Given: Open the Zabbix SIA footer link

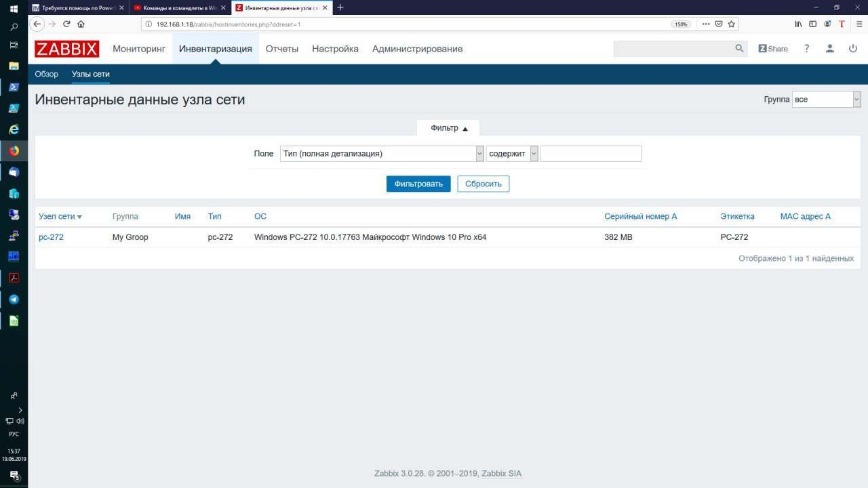Looking at the screenshot, I should click(x=501, y=474).
